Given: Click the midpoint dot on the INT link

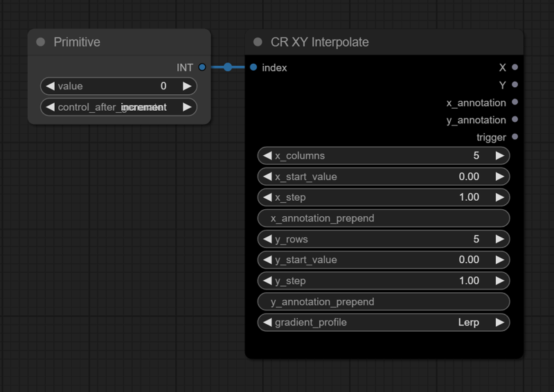Looking at the screenshot, I should tap(228, 67).
